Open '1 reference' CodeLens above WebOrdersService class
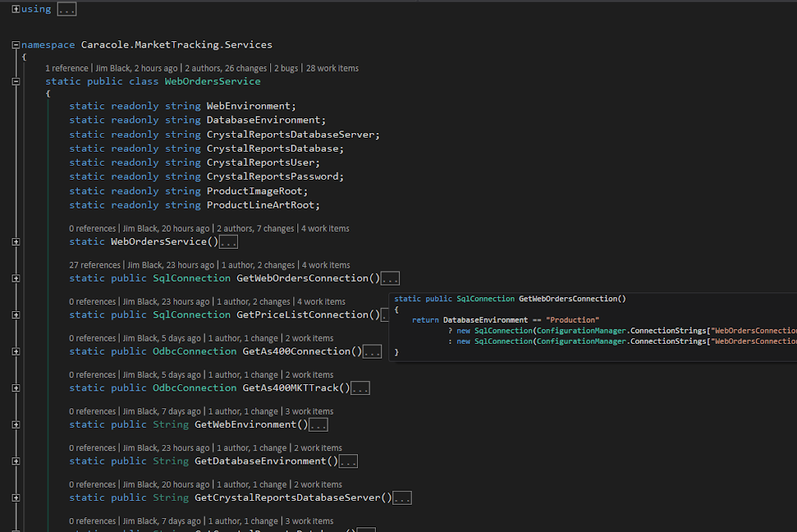 [67, 68]
